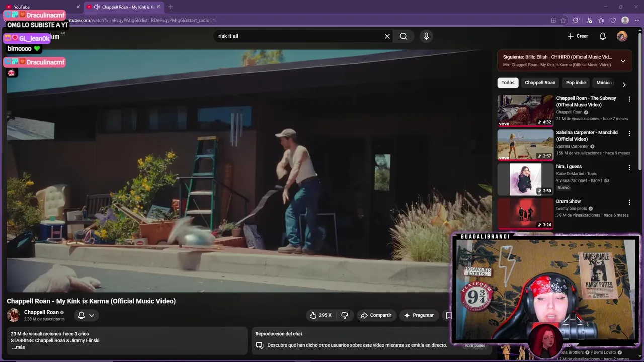
Task: Open the browser profile avatar
Action: (625, 20)
